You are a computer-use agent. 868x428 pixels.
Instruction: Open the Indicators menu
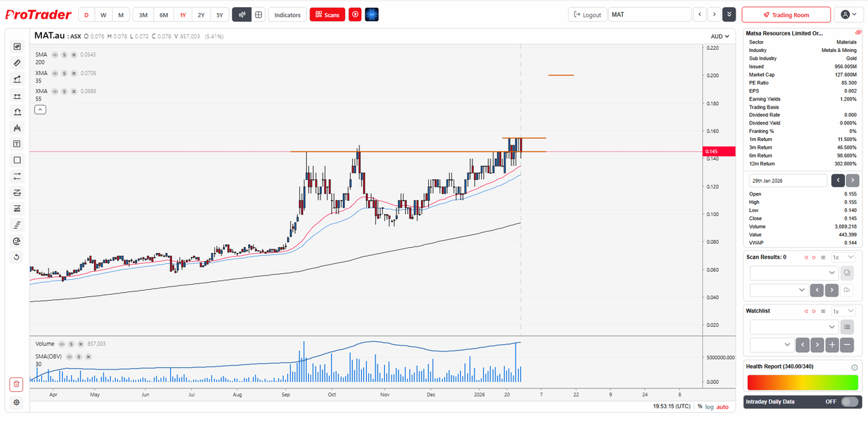pyautogui.click(x=287, y=14)
